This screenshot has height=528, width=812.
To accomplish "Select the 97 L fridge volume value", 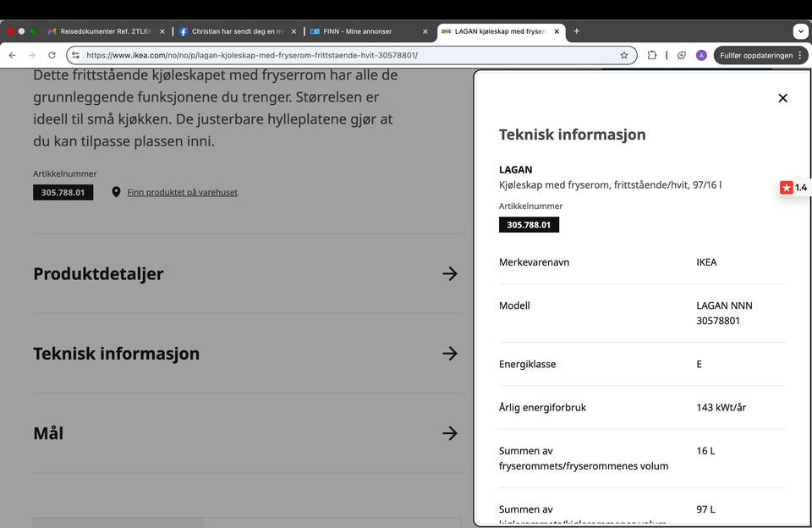I will pos(705,509).
